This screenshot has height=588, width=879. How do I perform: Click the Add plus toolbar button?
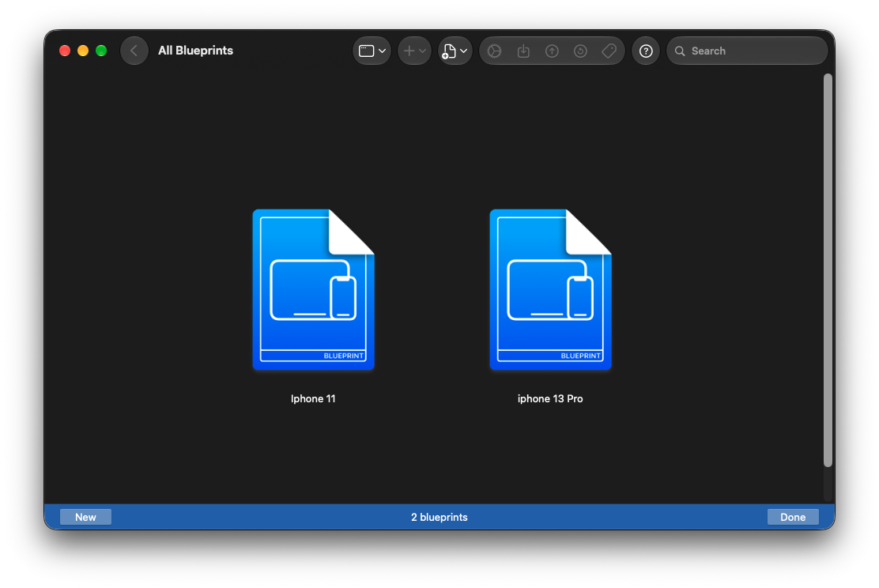coord(409,51)
